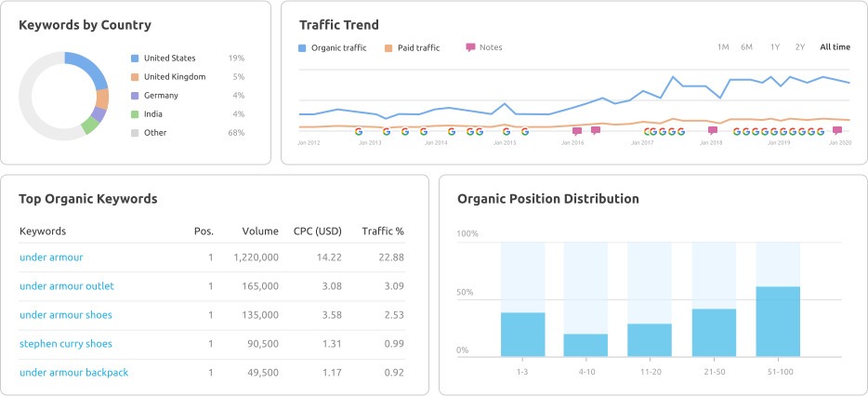
Task: Choose the All time range
Action: pos(835,47)
